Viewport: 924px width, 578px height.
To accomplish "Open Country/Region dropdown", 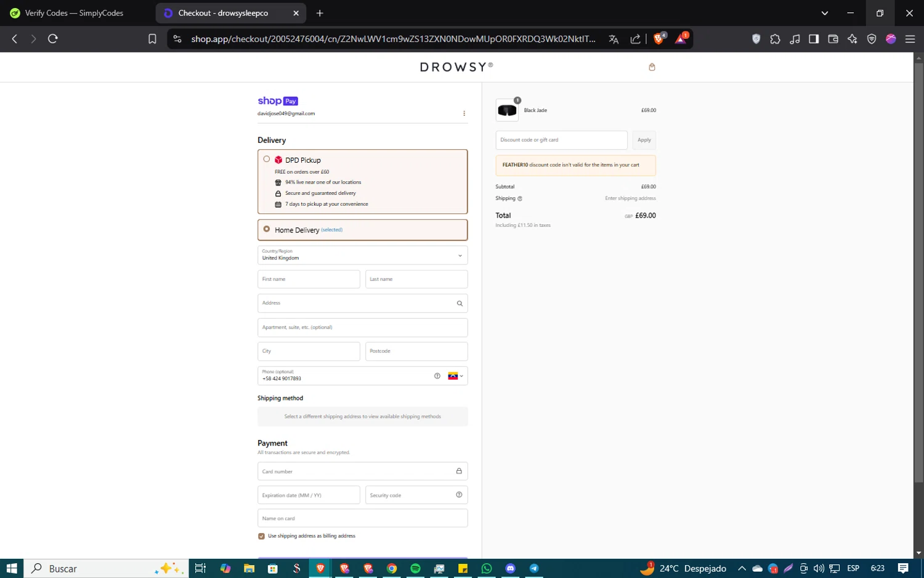I will [362, 255].
